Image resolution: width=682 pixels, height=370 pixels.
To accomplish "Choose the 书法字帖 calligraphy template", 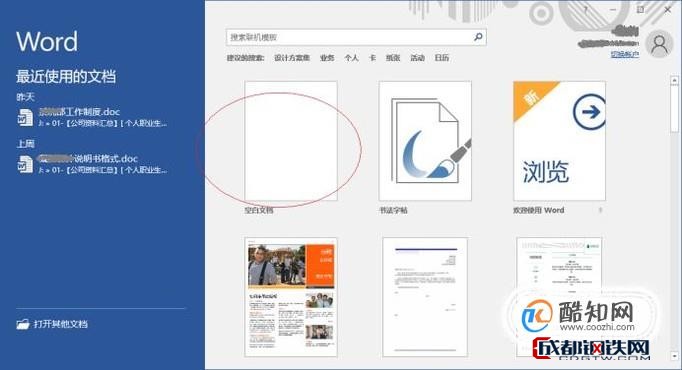I will pos(425,141).
